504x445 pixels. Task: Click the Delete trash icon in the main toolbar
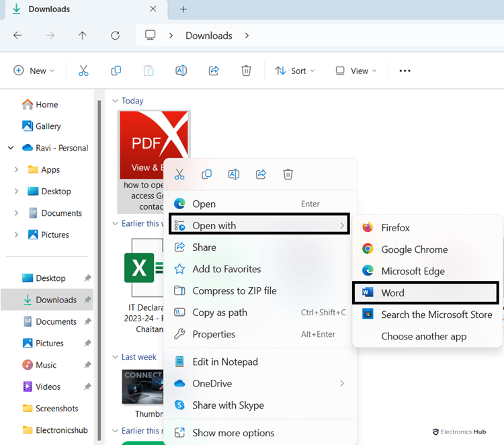[246, 71]
